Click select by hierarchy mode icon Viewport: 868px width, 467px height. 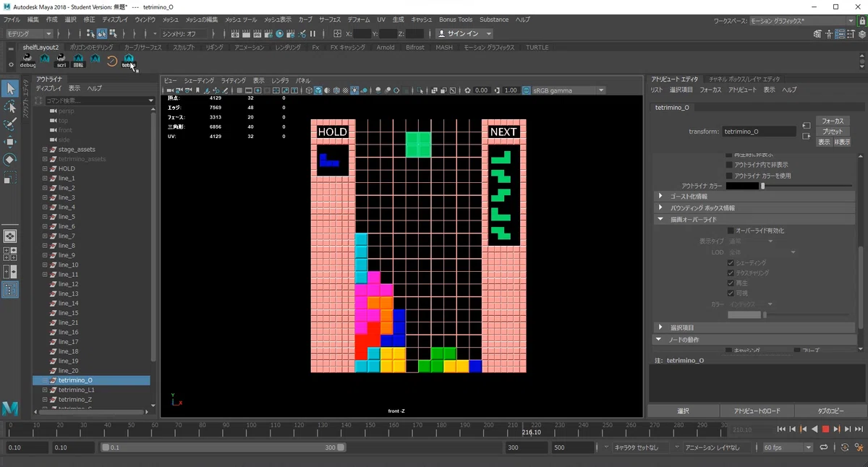(90, 34)
